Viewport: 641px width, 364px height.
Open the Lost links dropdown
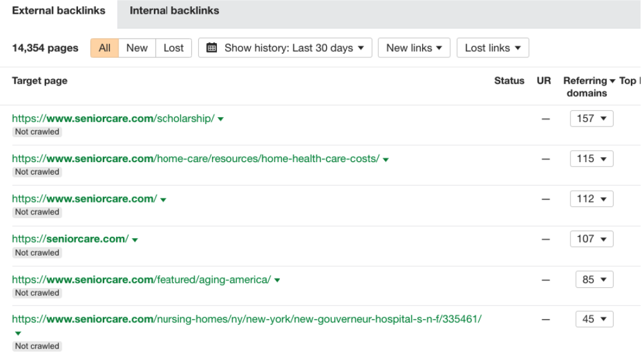click(x=493, y=47)
